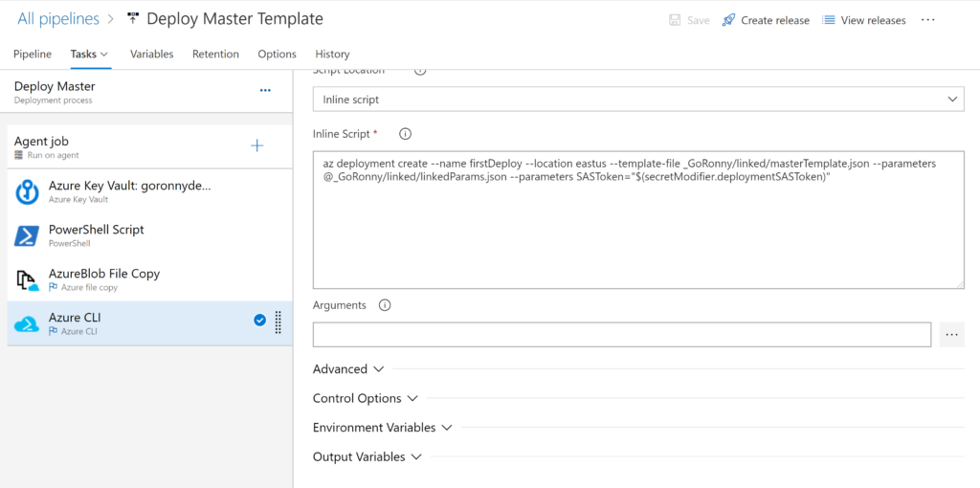Click the Save button label
Viewport: 980px width, 488px height.
click(698, 21)
